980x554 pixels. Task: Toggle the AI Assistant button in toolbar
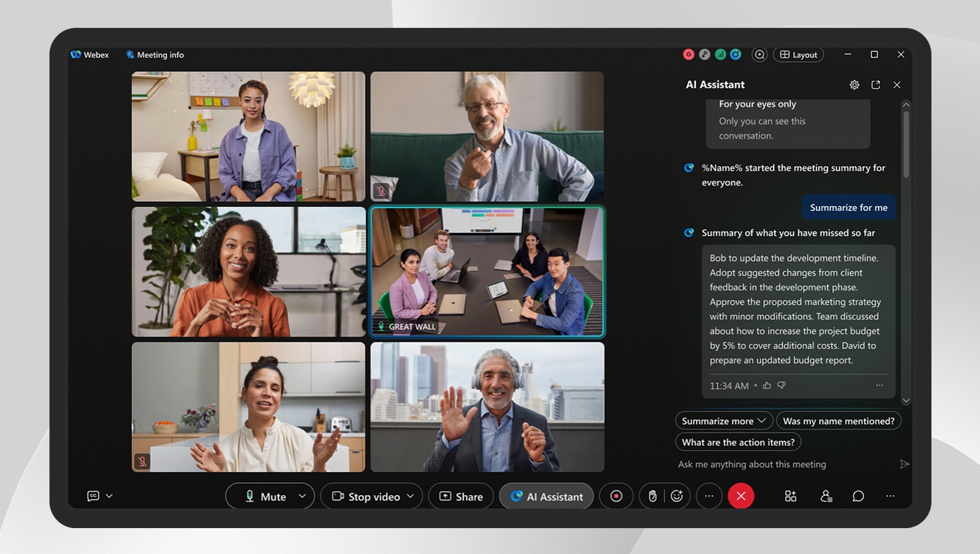(x=546, y=496)
